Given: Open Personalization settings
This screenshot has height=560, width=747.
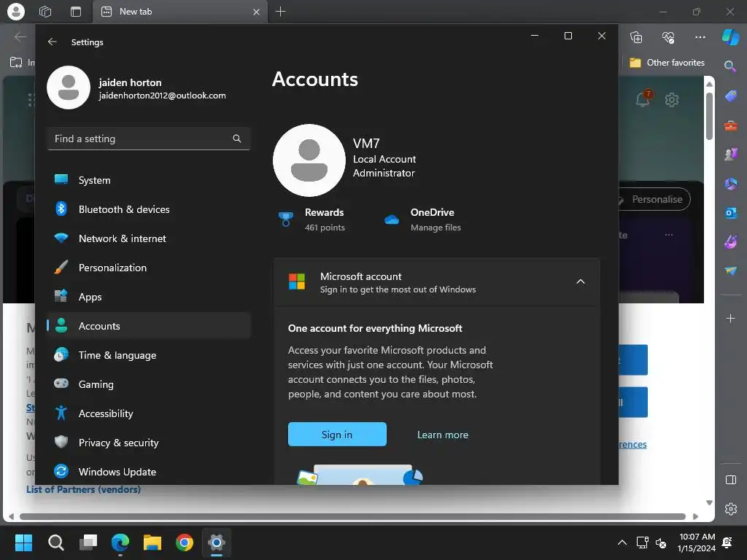Looking at the screenshot, I should click(149, 268).
